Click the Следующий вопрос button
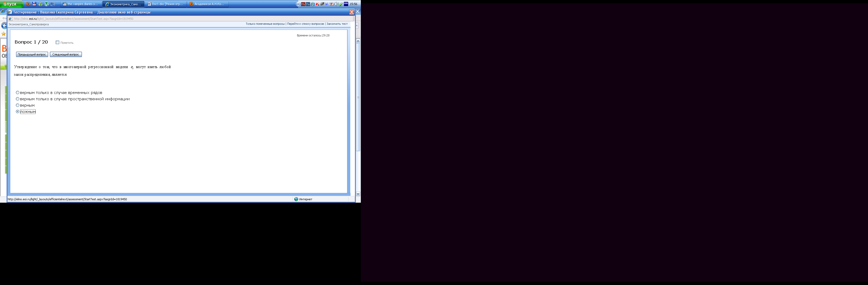868x285 pixels. point(66,55)
